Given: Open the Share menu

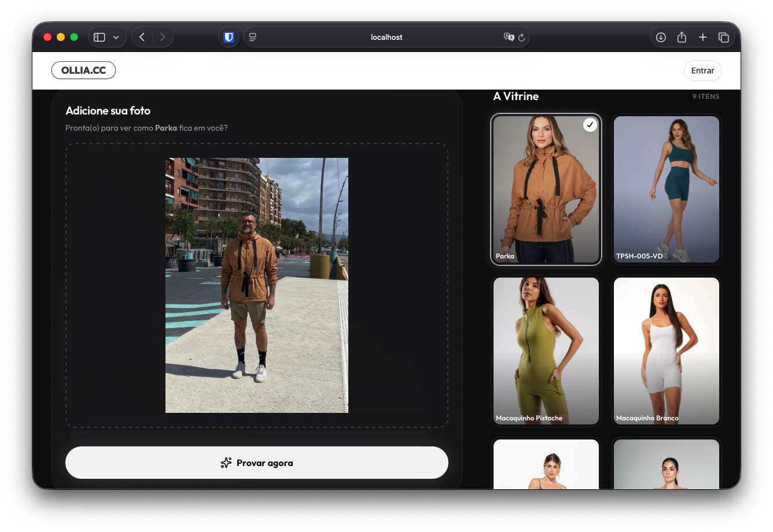Looking at the screenshot, I should pyautogui.click(x=682, y=37).
